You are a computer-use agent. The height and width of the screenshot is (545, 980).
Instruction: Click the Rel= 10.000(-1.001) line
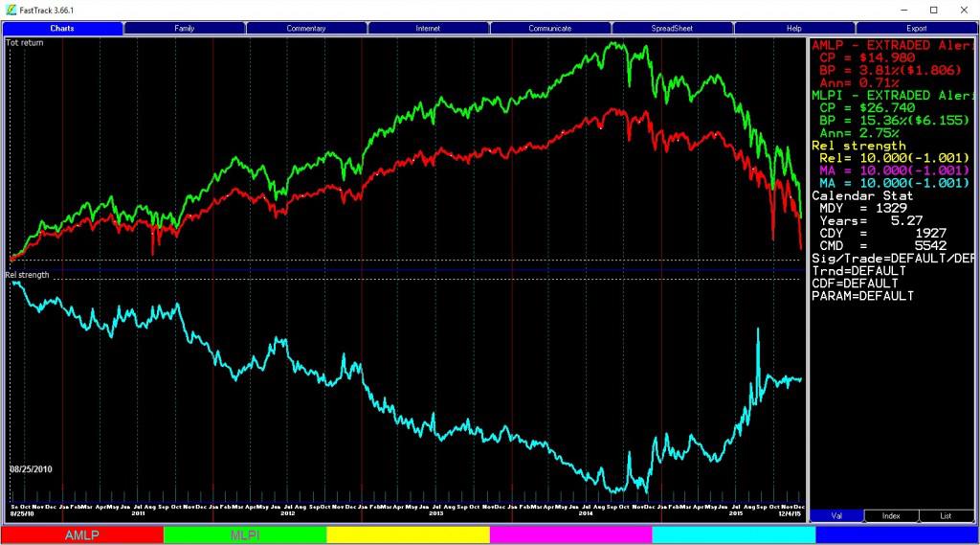pyautogui.click(x=895, y=158)
